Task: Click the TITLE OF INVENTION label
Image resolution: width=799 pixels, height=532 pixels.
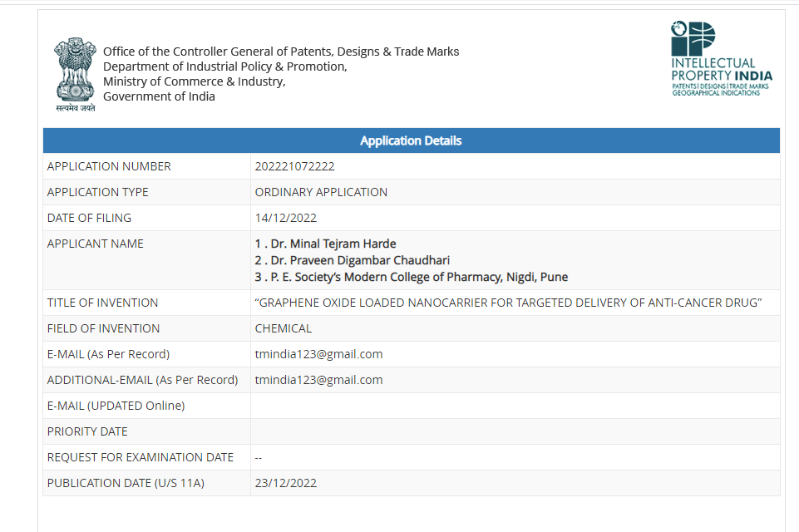Action: point(102,303)
